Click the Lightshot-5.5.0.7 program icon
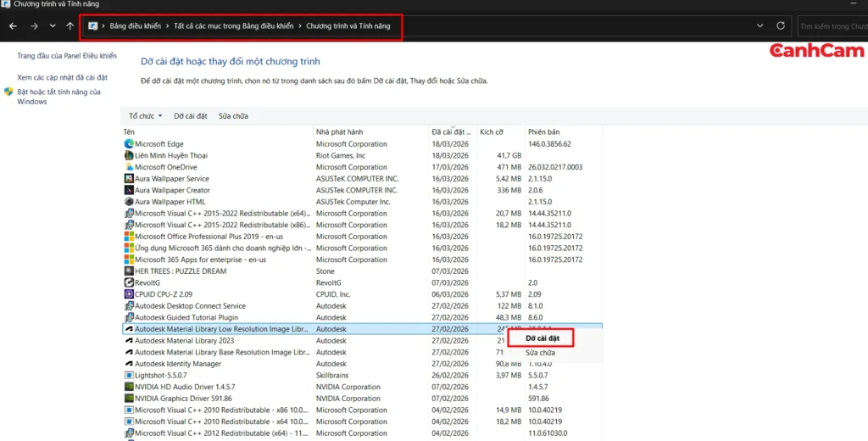The height and width of the screenshot is (441, 868). (x=129, y=375)
